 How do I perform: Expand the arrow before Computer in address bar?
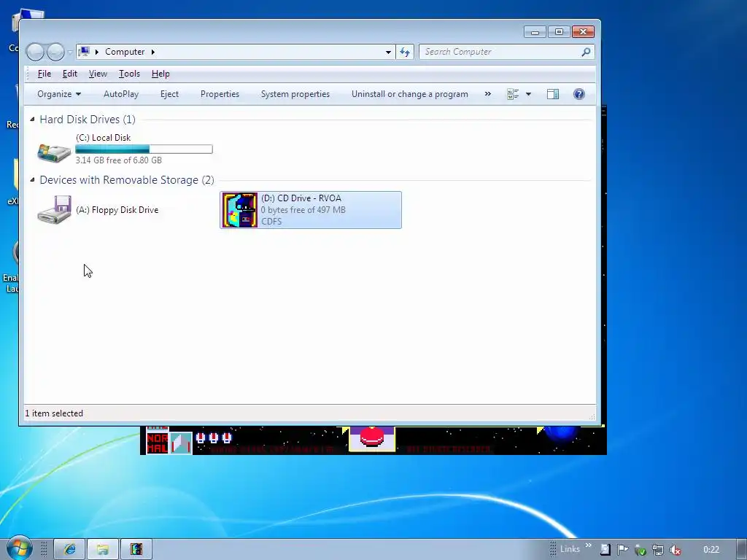click(97, 52)
